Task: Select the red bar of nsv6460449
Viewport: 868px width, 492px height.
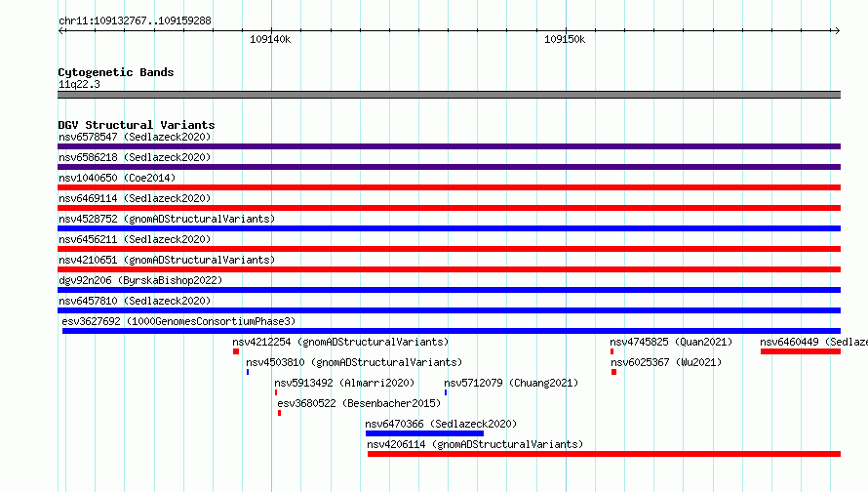Action: point(801,351)
